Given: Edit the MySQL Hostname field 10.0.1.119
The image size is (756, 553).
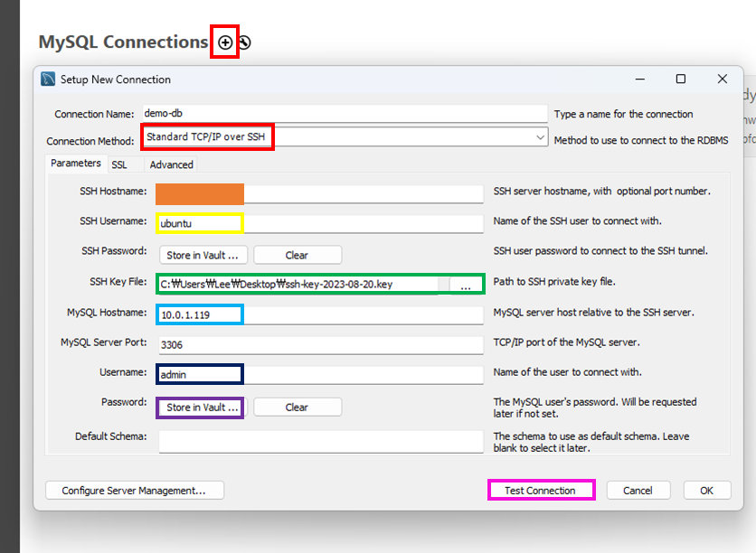Looking at the screenshot, I should point(319,314).
